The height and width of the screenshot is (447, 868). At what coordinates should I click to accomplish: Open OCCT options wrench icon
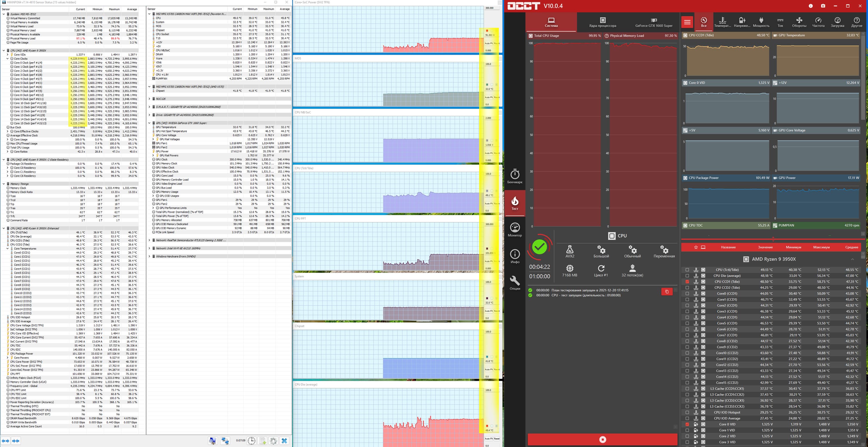514,283
